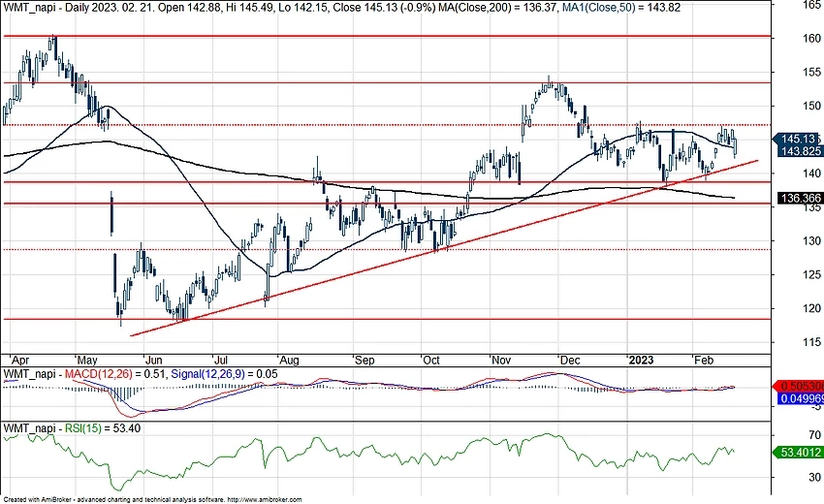824x504 pixels.
Task: Click the 150 price axis label
Action: click(812, 106)
